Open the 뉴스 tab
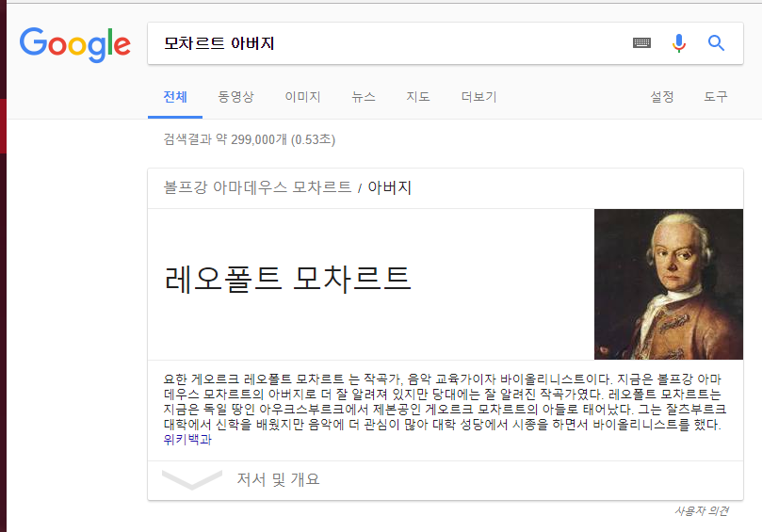 click(364, 97)
